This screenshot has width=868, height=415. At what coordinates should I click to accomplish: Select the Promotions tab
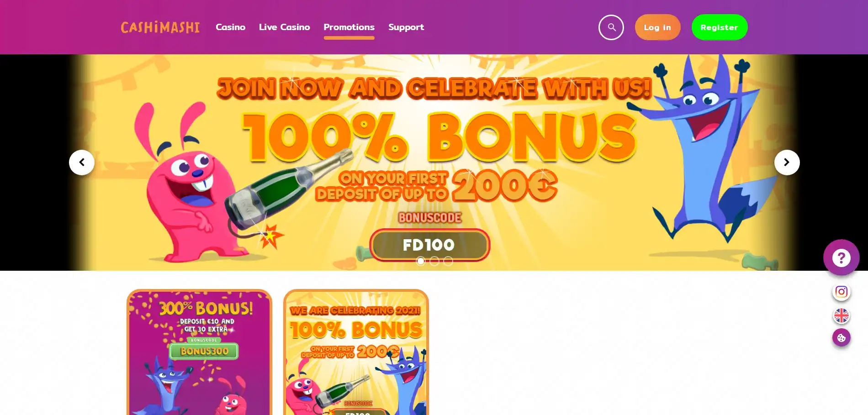click(349, 27)
